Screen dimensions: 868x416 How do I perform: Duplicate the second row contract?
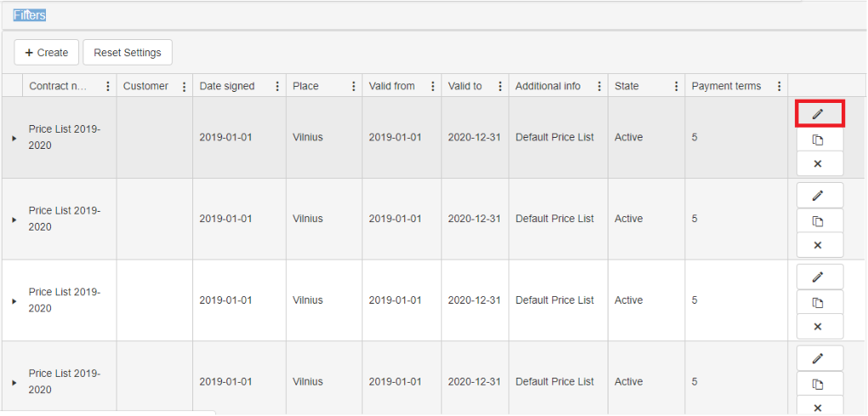[x=819, y=221]
